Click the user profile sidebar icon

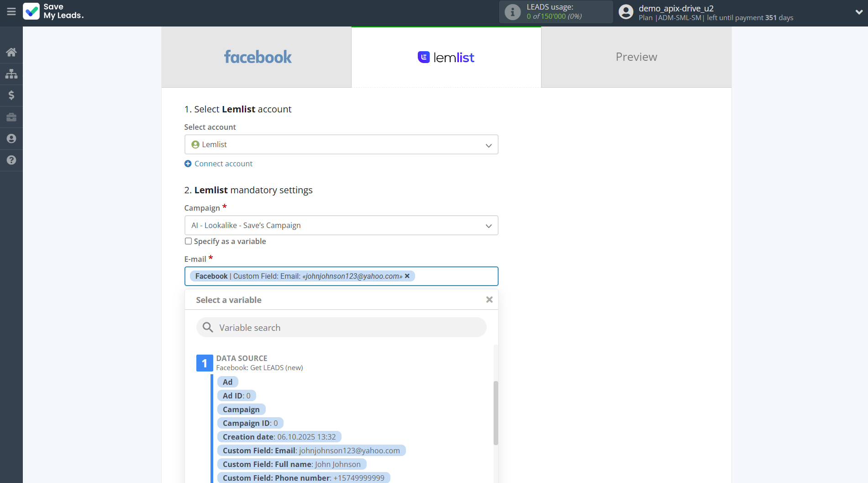11,138
